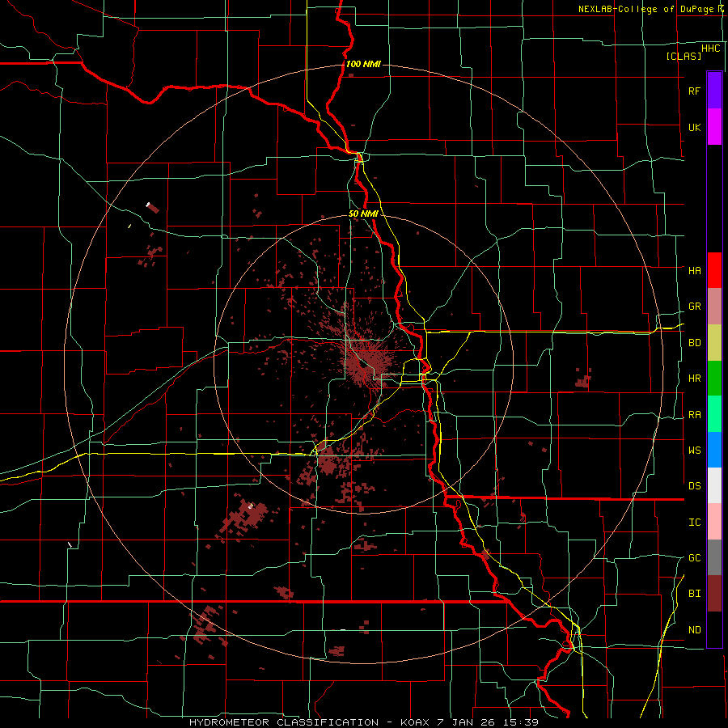Screen dimensions: 728x728
Task: Click the RA light green legend swatch
Action: 714,414
